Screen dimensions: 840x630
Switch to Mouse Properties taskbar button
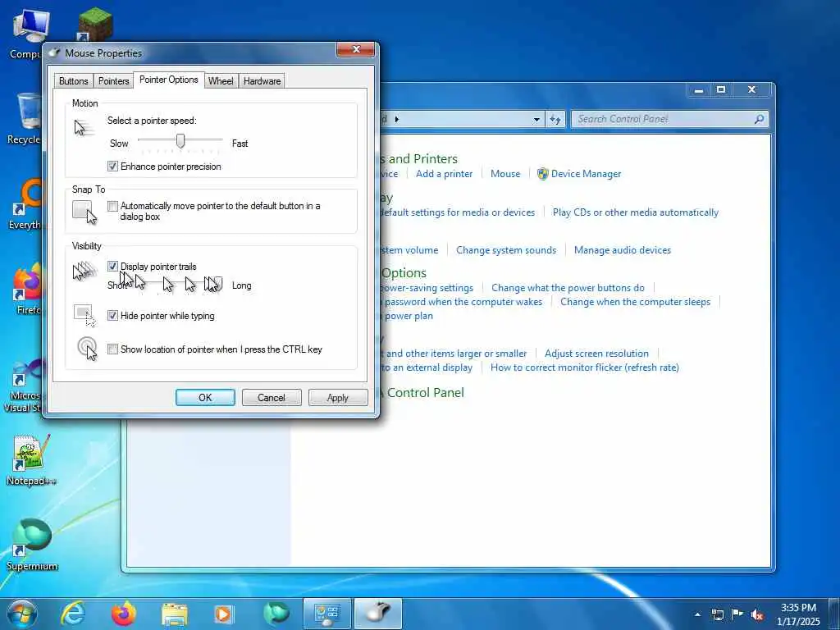pos(378,614)
